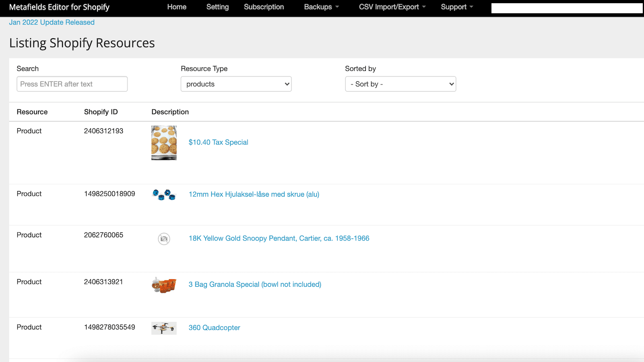Open the Setting page
The image size is (644, 362).
tap(217, 7)
